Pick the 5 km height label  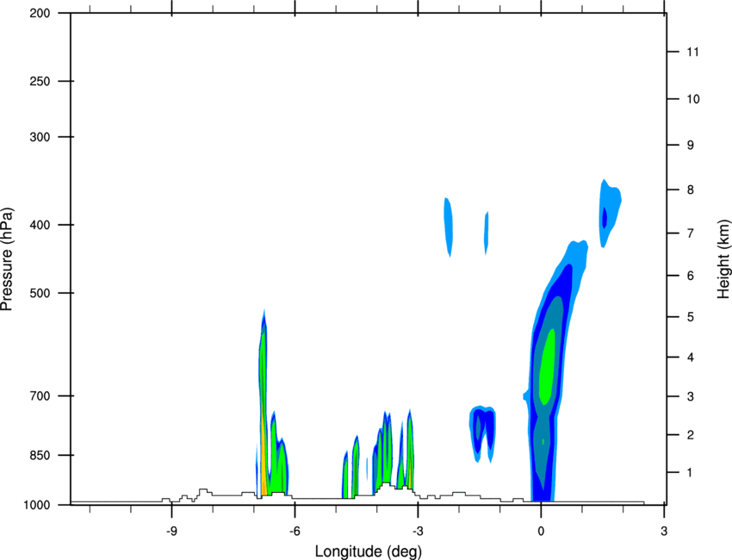click(691, 317)
